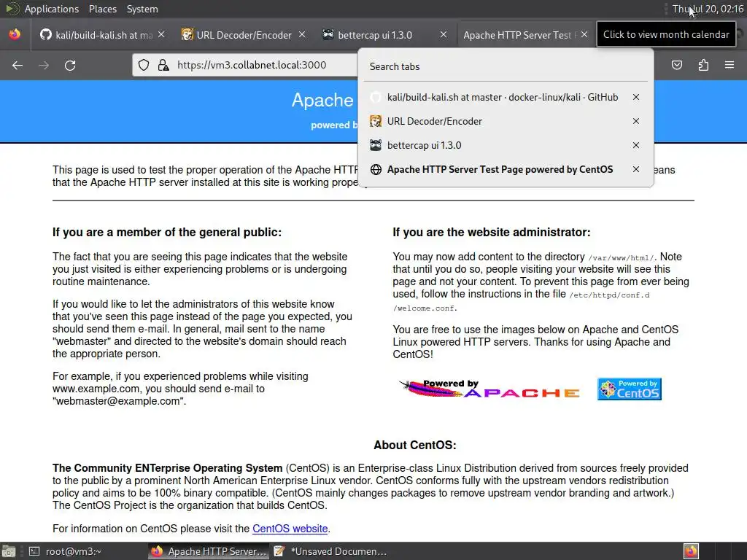Follow the CentOS website link

click(290, 529)
